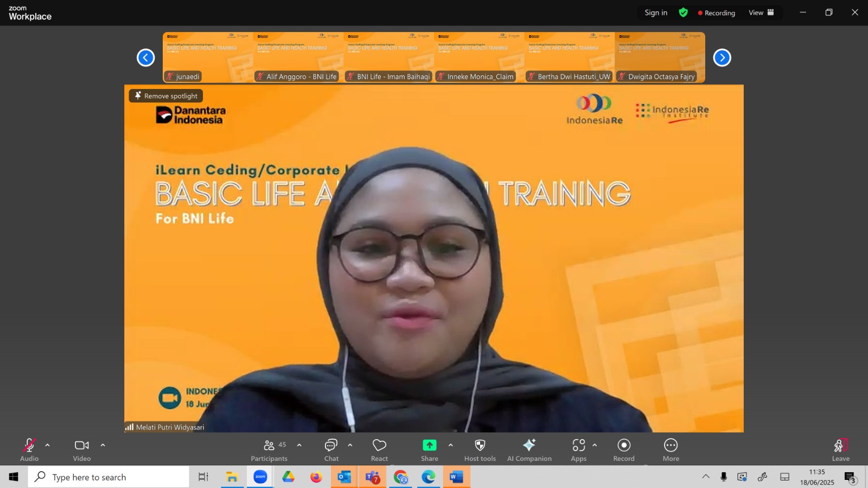
Task: Open the React heart menu
Action: pyautogui.click(x=379, y=450)
